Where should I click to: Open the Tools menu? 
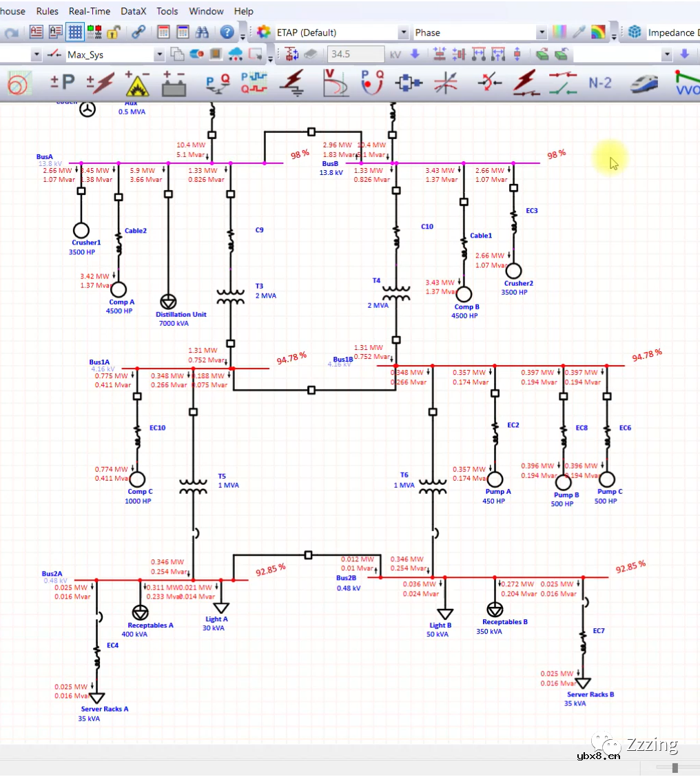167,11
